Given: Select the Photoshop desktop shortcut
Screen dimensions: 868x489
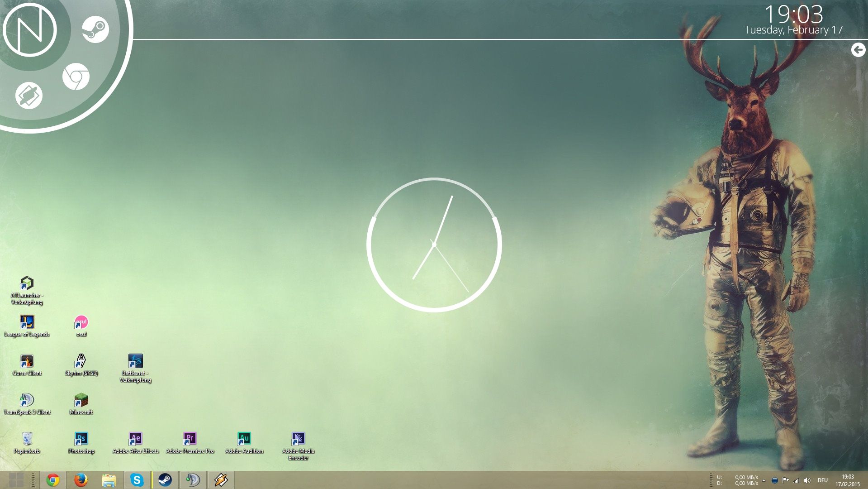Looking at the screenshot, I should [81, 439].
